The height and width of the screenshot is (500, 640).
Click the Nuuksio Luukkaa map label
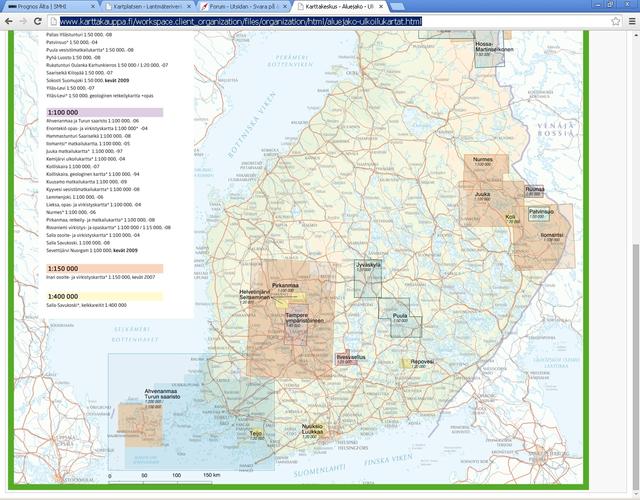click(313, 429)
